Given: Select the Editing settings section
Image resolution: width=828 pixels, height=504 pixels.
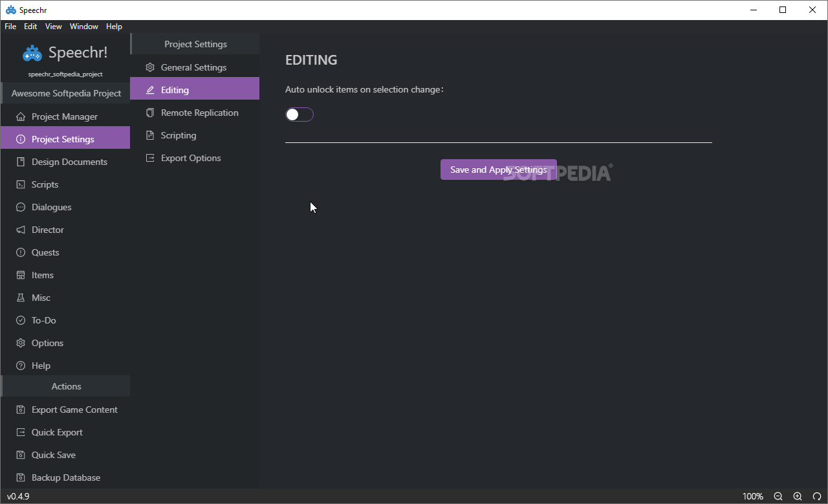Looking at the screenshot, I should pos(195,90).
